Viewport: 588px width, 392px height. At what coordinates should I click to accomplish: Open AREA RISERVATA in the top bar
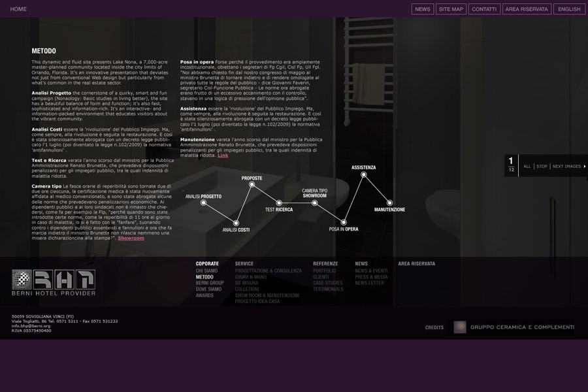click(527, 9)
